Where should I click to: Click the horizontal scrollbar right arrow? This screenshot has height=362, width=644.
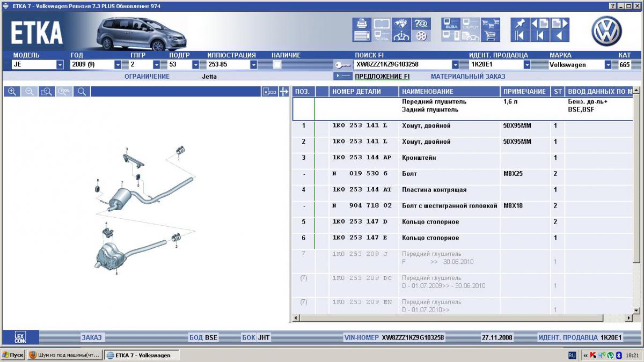(629, 319)
